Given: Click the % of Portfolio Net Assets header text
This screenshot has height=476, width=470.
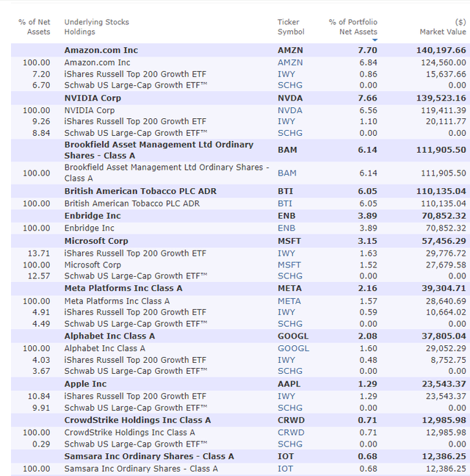Looking at the screenshot, I should click(352, 27).
